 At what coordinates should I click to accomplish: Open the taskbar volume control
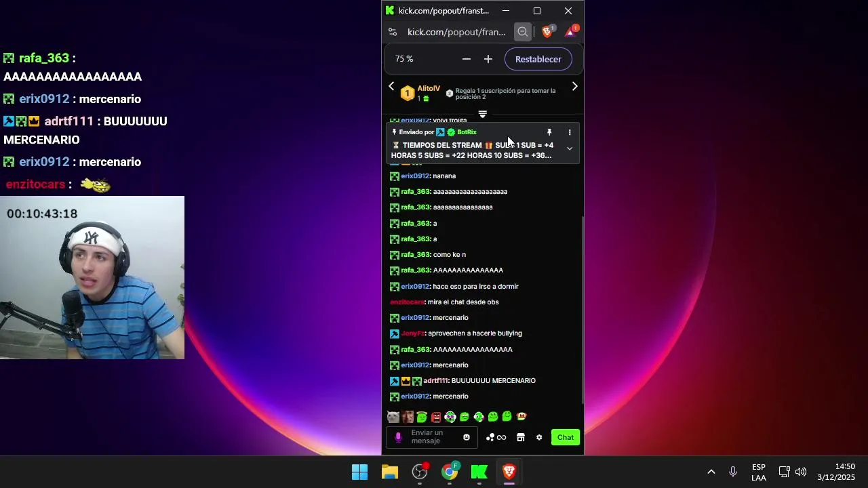pos(801,472)
